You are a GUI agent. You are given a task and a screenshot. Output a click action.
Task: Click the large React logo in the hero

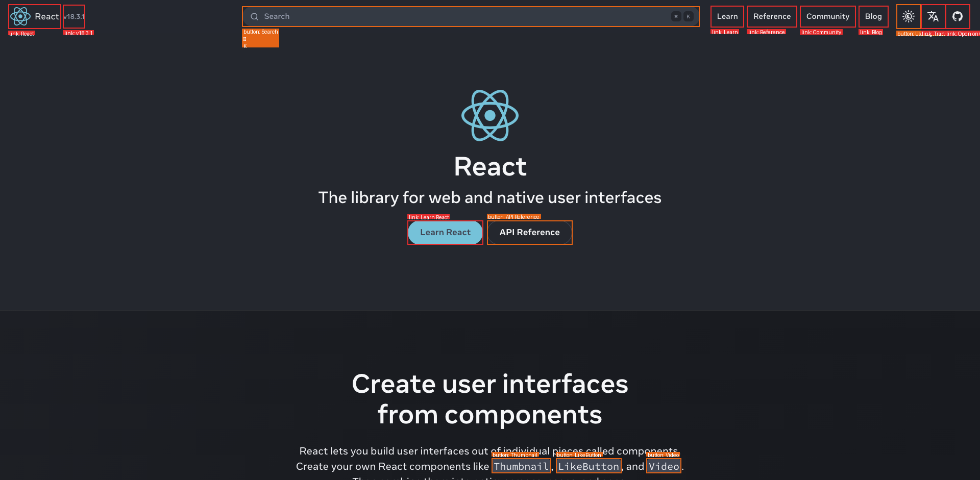tap(489, 115)
